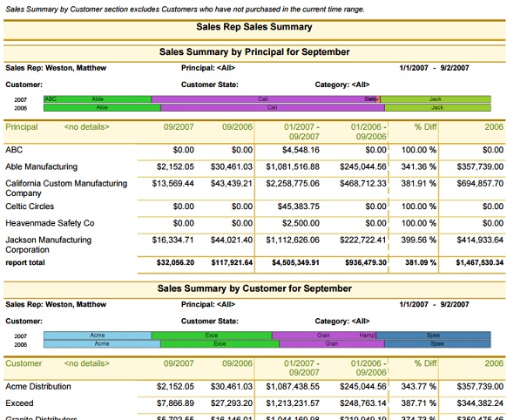Image resolution: width=507 pixels, height=420 pixels.
Task: Click the 343.77 % value for Acme Distribution
Action: click(419, 386)
